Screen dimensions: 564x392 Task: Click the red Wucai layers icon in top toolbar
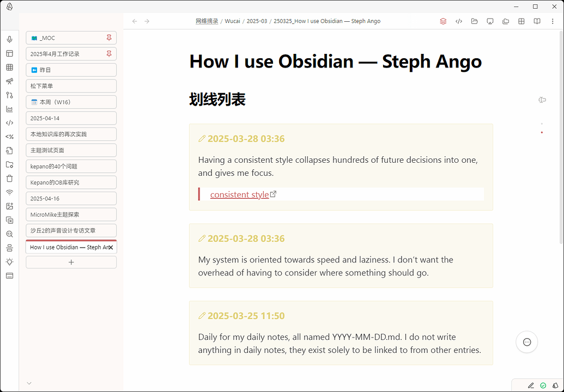(443, 21)
